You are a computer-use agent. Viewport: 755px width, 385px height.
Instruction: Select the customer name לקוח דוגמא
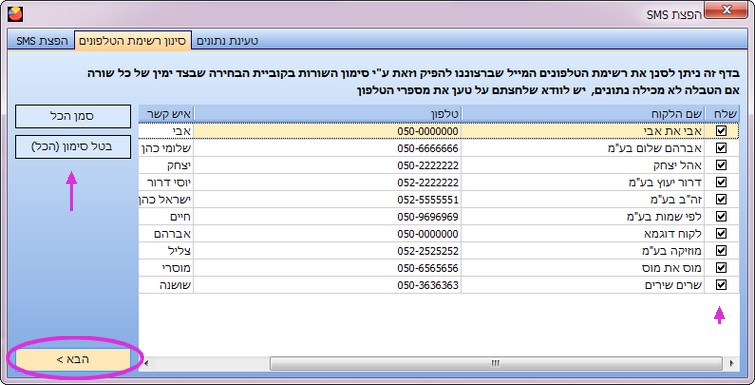[x=673, y=234]
